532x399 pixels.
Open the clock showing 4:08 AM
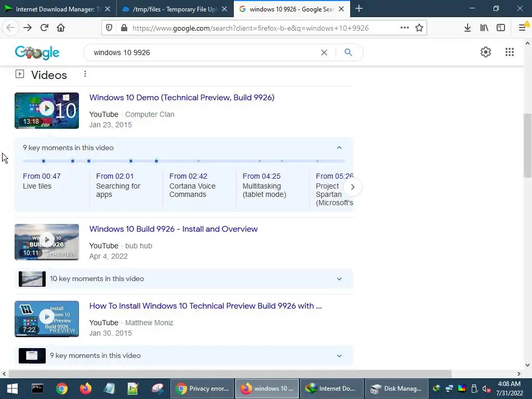coord(509,389)
